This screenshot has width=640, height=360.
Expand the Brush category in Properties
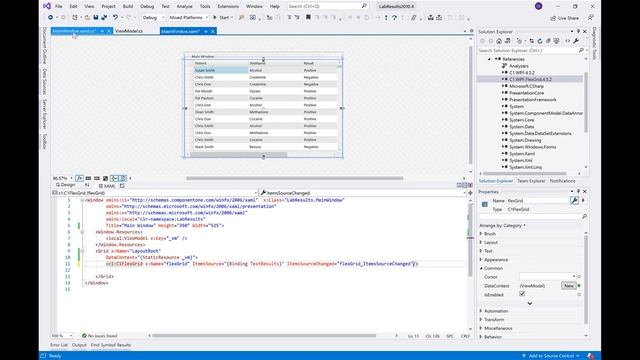[481, 234]
